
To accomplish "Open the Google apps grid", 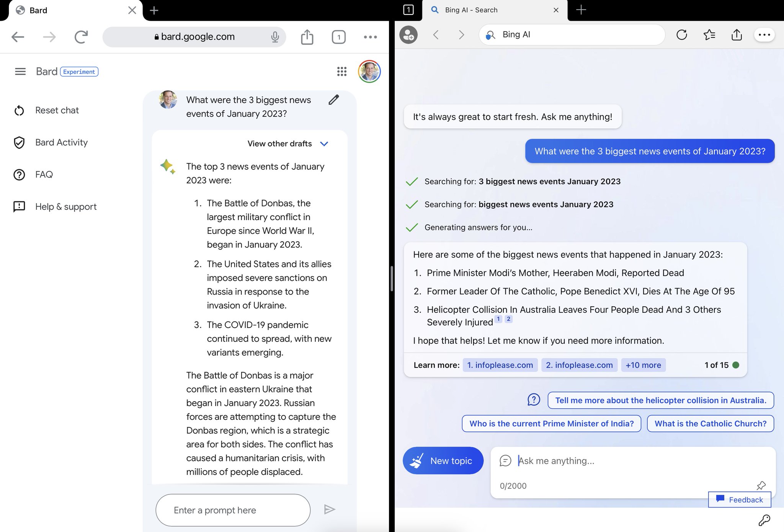I will pos(342,72).
